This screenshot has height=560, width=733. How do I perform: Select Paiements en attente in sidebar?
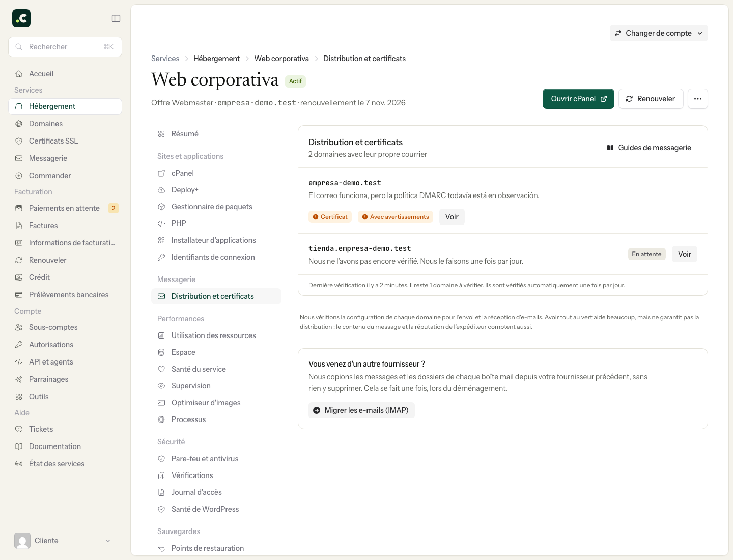point(65,208)
